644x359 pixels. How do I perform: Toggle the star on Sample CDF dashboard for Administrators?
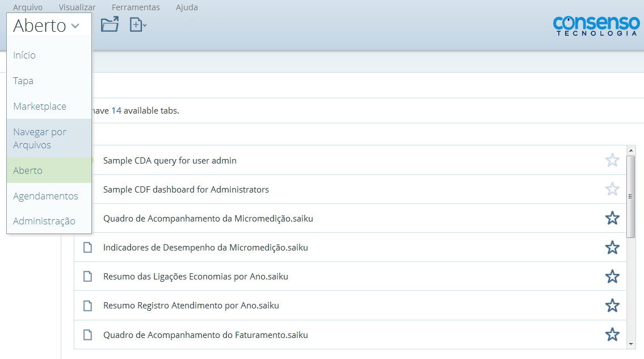click(612, 189)
